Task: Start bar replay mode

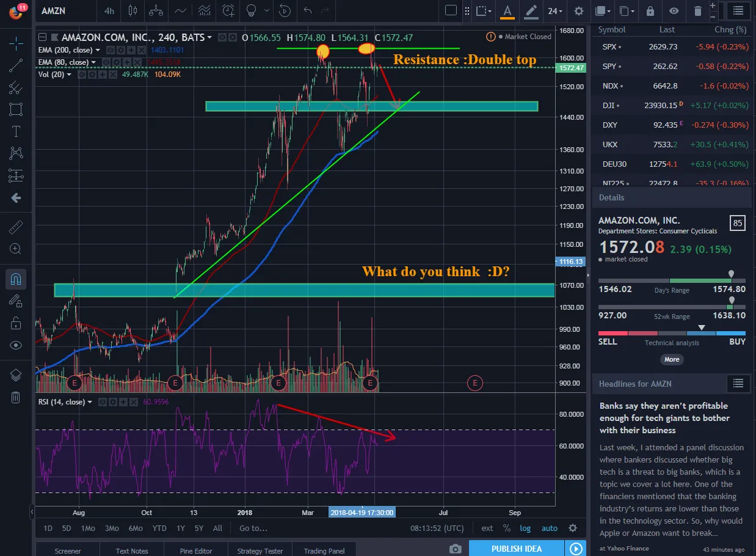Action: click(x=285, y=10)
